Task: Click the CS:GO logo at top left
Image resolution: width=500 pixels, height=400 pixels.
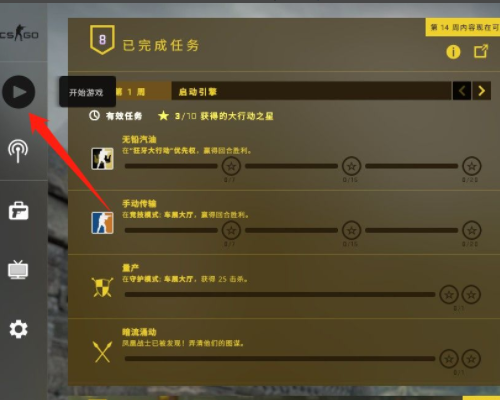Action: (x=19, y=33)
